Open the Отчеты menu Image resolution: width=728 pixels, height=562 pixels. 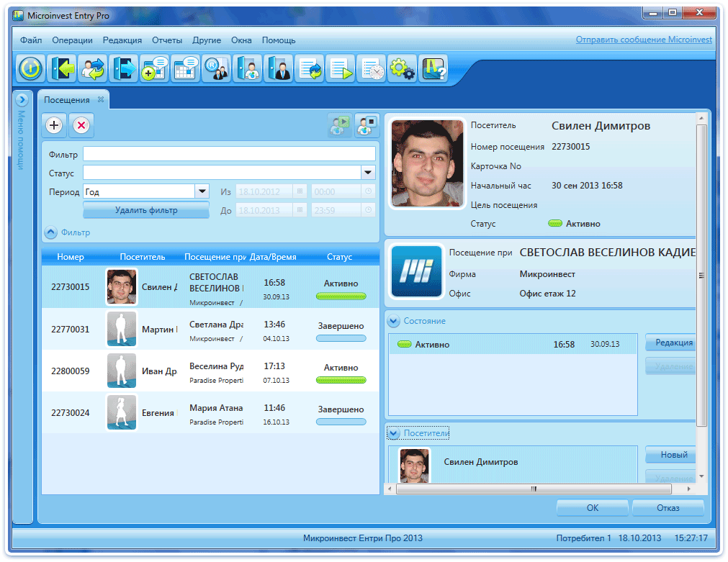167,40
